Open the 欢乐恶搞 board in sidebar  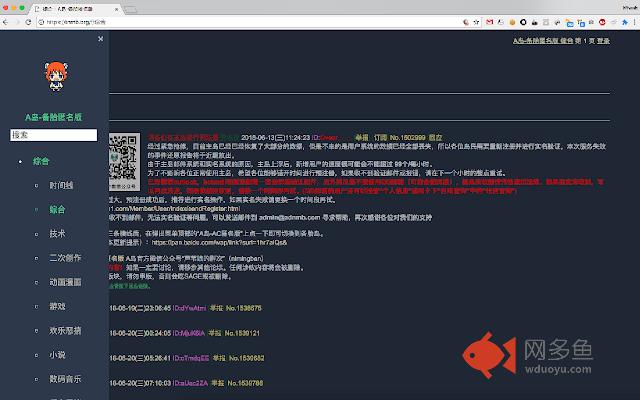65,331
